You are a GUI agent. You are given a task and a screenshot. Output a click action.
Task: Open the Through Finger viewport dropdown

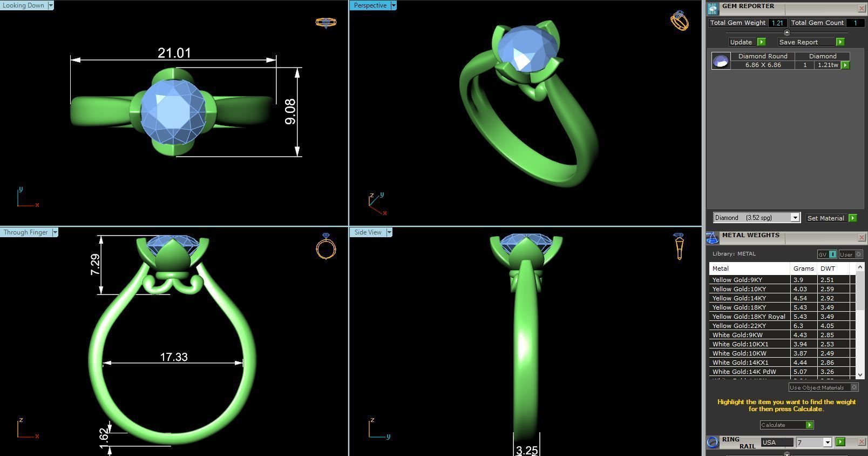pos(55,232)
